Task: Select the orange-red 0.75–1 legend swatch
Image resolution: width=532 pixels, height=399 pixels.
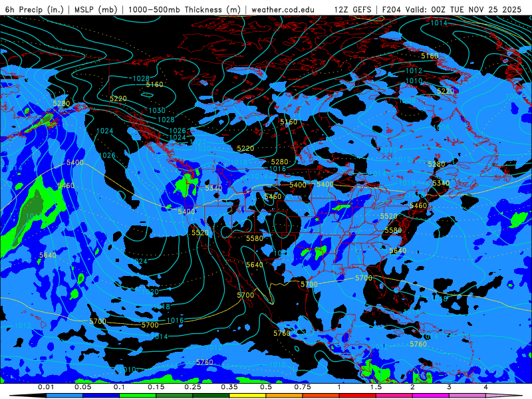Action: click(x=321, y=396)
